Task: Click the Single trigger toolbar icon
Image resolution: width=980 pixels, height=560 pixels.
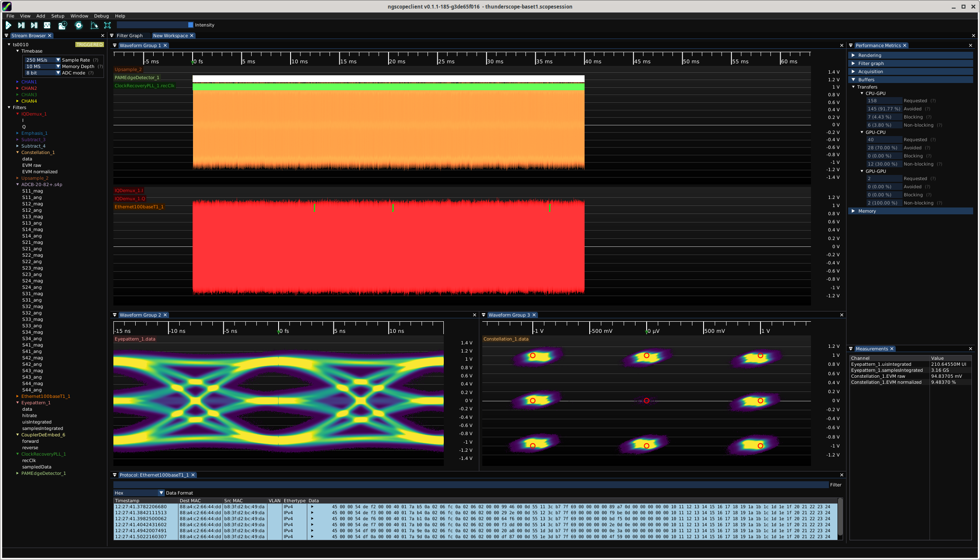Action: pos(21,25)
